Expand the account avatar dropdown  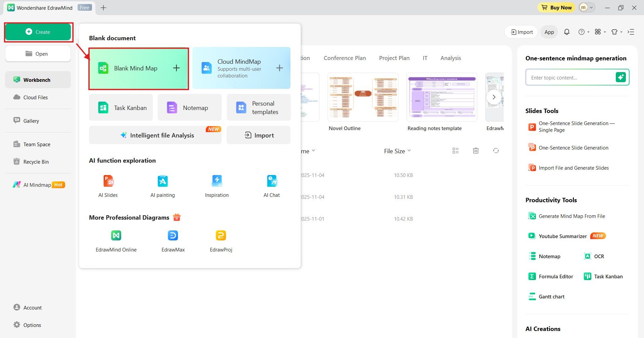591,7
